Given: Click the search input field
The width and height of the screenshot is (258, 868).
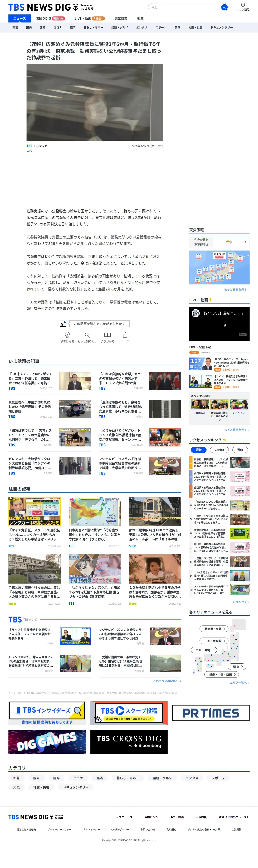Looking at the screenshot, I should [x=184, y=7].
